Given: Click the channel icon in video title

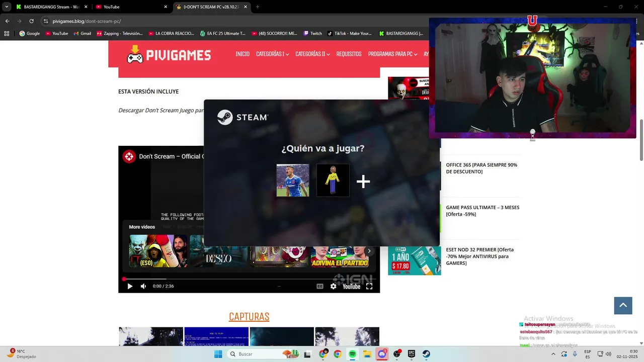Looking at the screenshot, I should (129, 156).
